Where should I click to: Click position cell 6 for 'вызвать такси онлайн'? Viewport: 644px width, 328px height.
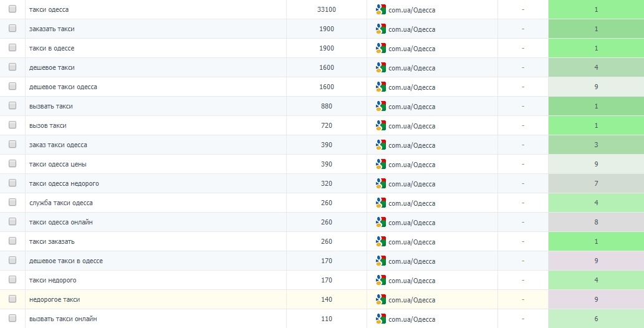coord(596,319)
